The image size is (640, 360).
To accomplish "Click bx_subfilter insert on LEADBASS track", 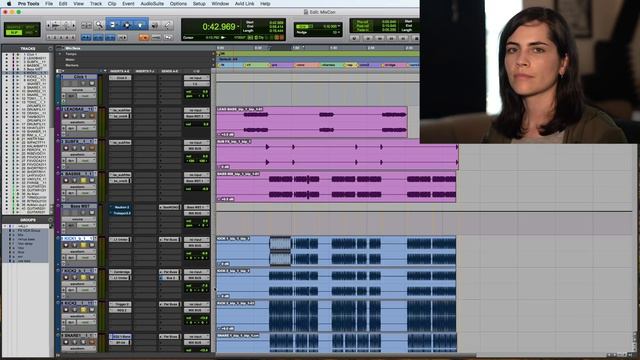I will (120, 110).
